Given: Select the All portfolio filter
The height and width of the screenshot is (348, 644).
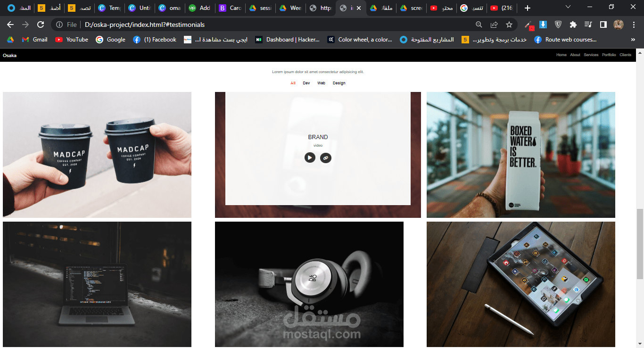Looking at the screenshot, I should tap(293, 83).
